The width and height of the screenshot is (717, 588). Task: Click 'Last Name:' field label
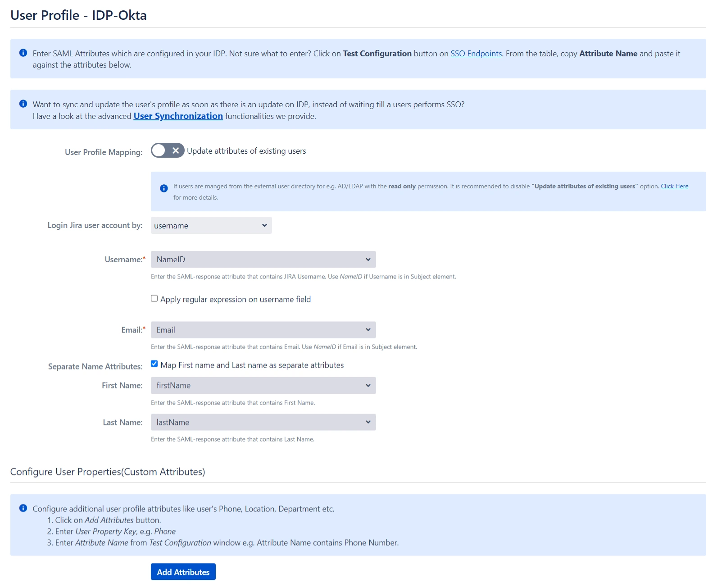click(x=123, y=422)
